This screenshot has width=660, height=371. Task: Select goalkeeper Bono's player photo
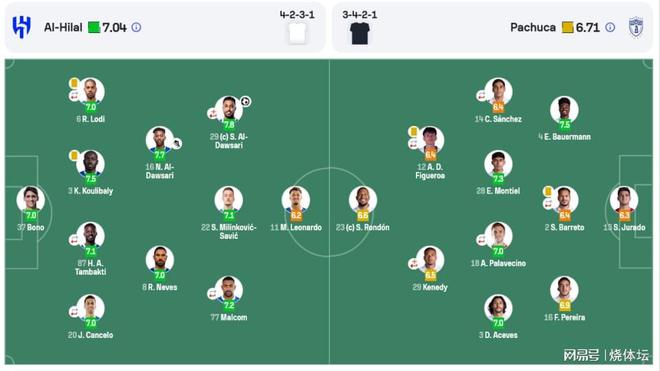pyautogui.click(x=31, y=199)
